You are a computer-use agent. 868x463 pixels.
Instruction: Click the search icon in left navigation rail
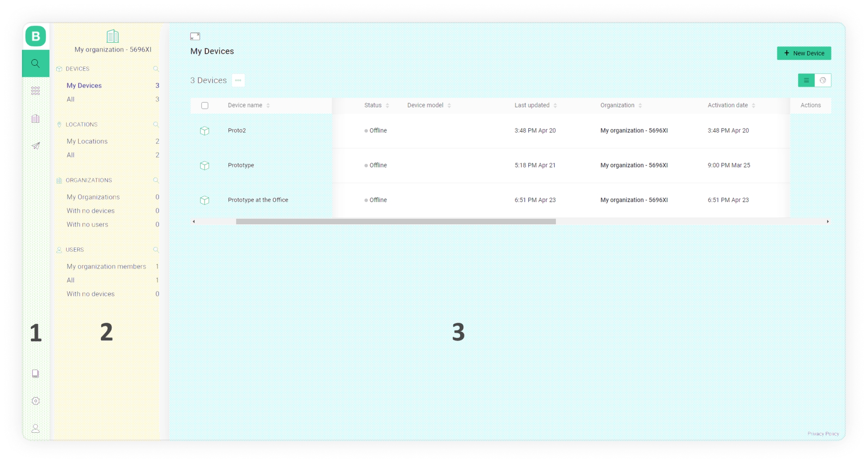coord(35,63)
